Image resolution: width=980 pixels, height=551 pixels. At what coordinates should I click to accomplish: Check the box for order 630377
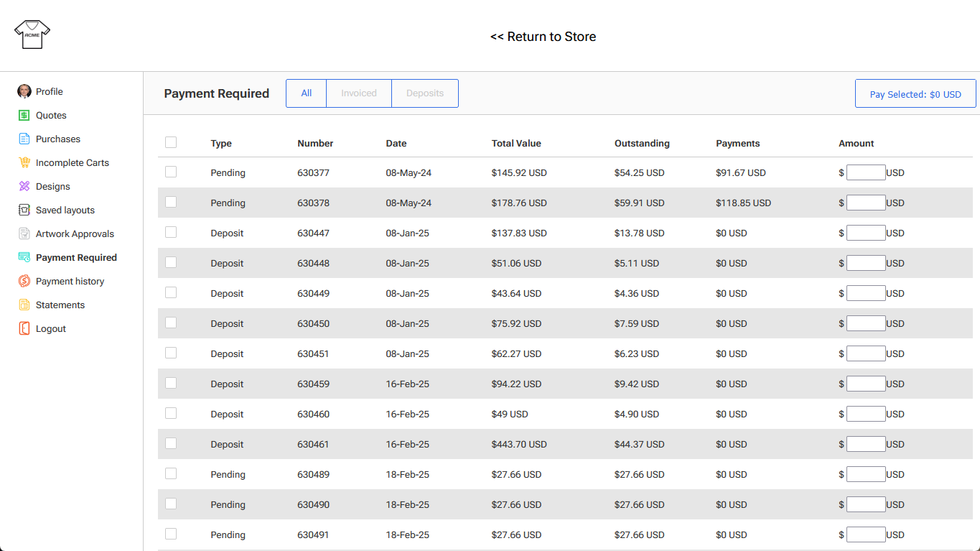point(171,172)
